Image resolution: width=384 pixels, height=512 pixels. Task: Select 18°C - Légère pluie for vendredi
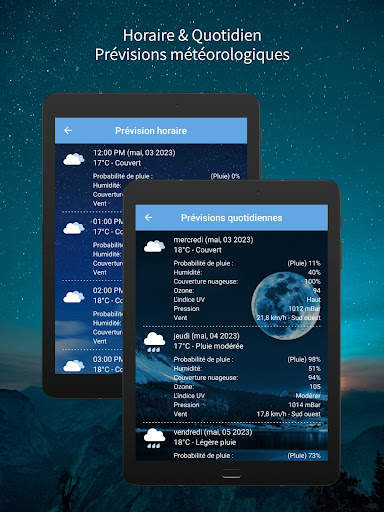click(x=205, y=442)
